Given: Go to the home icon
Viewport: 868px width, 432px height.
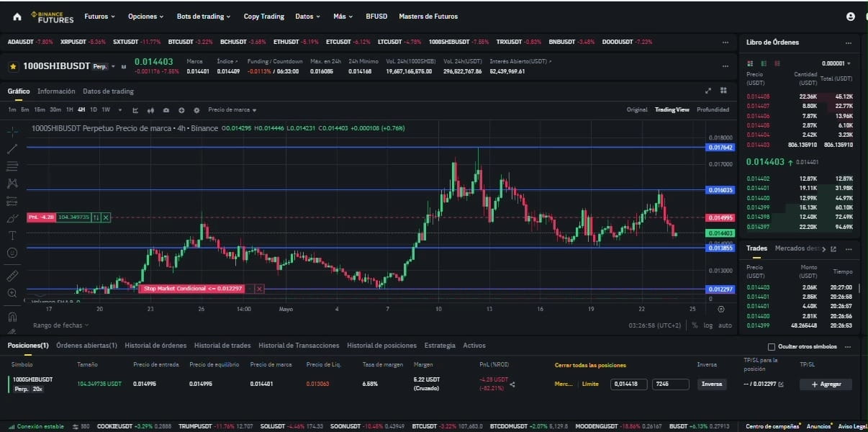Looking at the screenshot, I should [17, 17].
